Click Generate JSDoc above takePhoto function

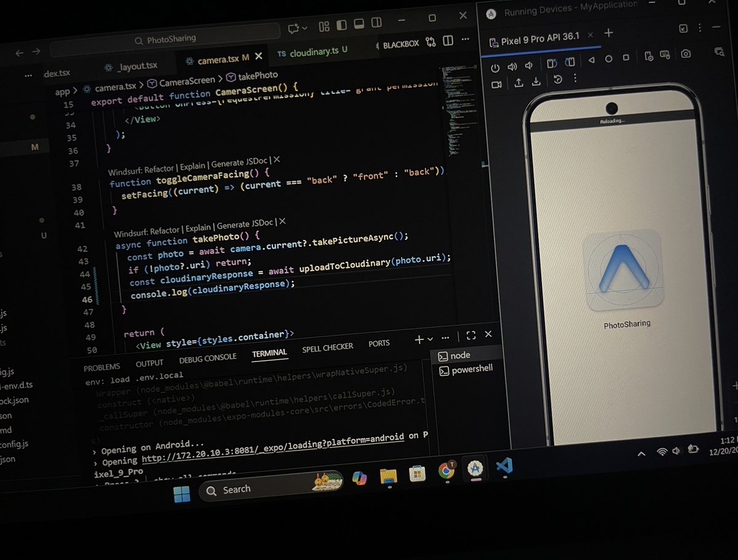[244, 224]
